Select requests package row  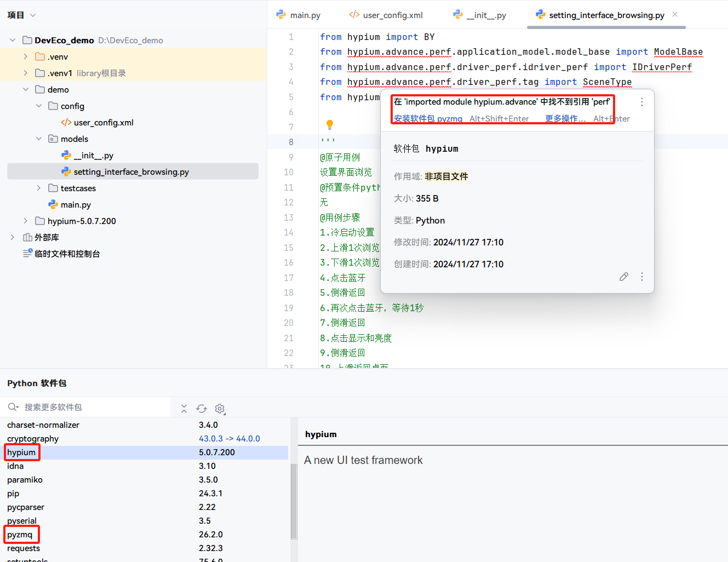tap(144, 548)
